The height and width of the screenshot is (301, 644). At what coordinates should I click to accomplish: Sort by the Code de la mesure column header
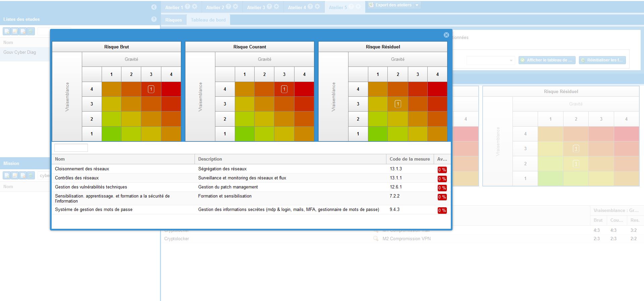click(x=410, y=159)
